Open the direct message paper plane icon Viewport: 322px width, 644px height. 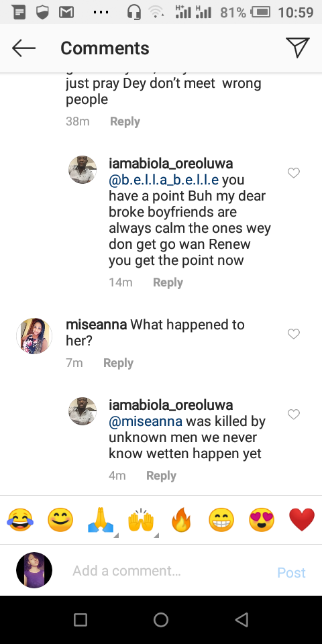(x=297, y=48)
